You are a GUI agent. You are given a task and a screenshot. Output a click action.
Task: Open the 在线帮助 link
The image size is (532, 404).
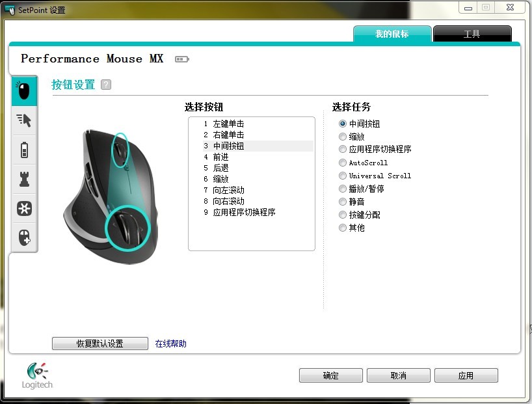tap(170, 343)
